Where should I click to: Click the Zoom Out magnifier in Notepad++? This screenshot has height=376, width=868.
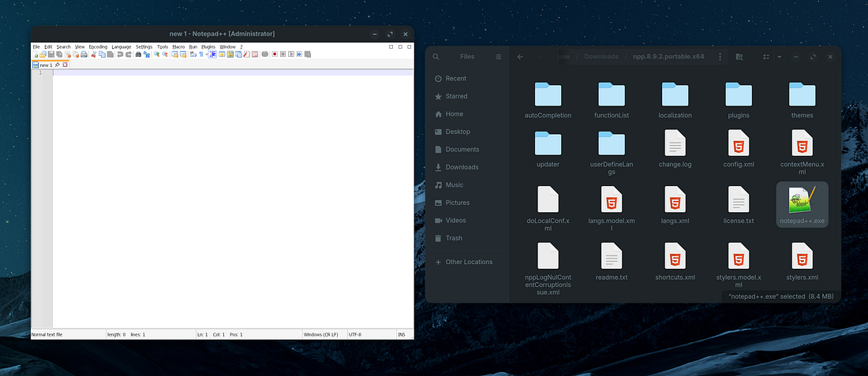coord(165,54)
